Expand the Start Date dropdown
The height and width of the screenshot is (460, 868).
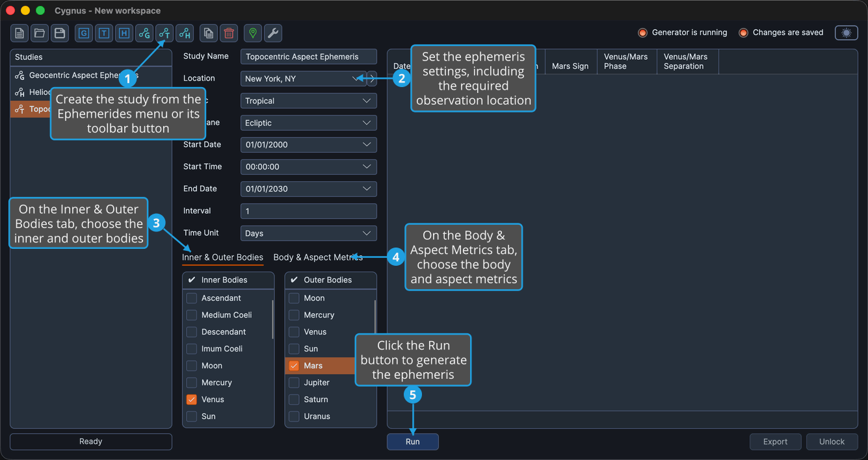click(309, 145)
